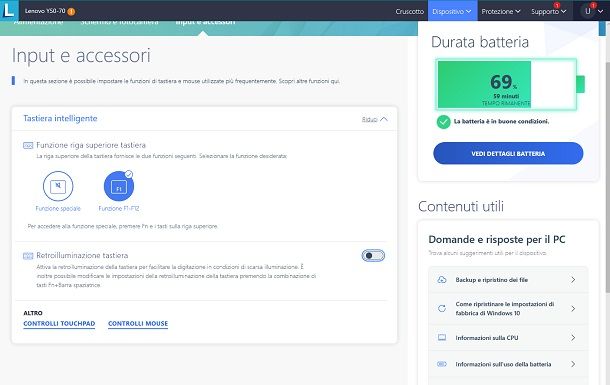Open the Come ripristinare le impostazioni arrow
Screen dimensions: 610x385
pyautogui.click(x=573, y=308)
